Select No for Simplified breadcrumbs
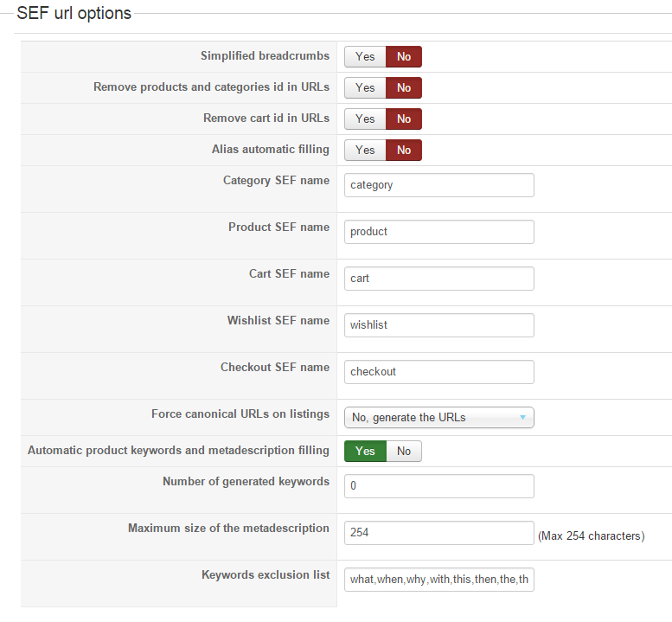Screen dimensions: 672x622 tap(404, 57)
